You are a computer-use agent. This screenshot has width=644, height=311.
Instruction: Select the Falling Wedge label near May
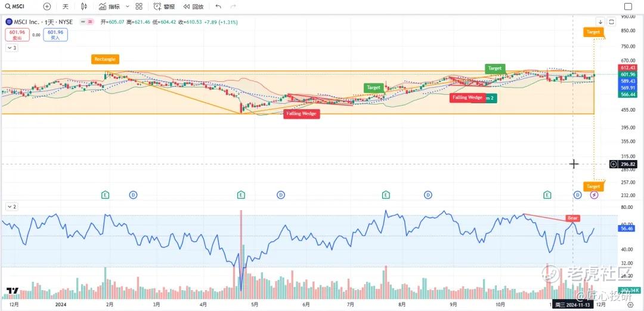302,114
